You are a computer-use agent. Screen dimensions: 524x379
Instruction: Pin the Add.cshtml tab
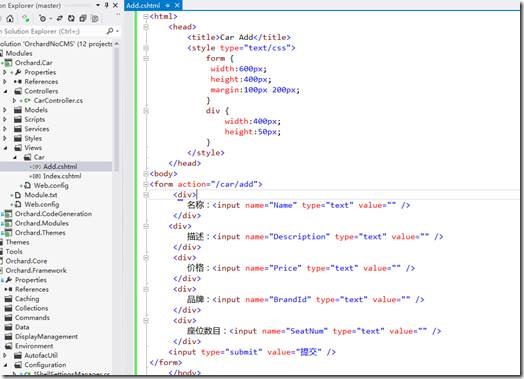[x=168, y=5]
